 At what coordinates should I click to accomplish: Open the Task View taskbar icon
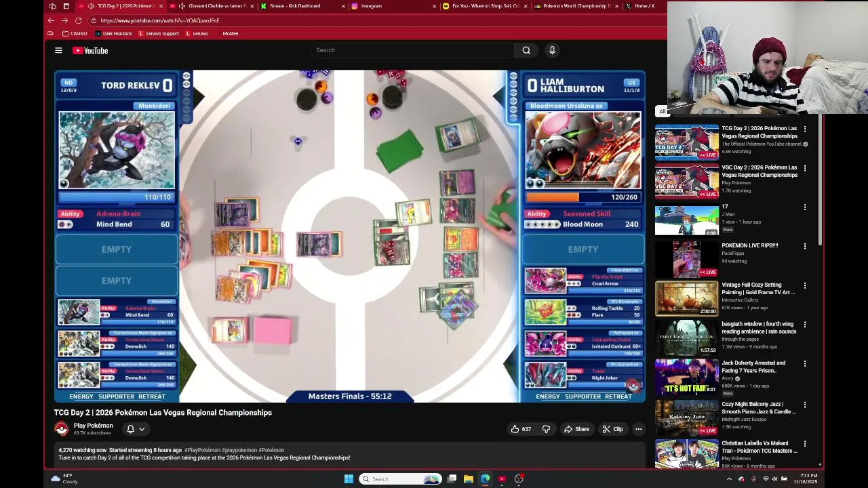(x=452, y=479)
